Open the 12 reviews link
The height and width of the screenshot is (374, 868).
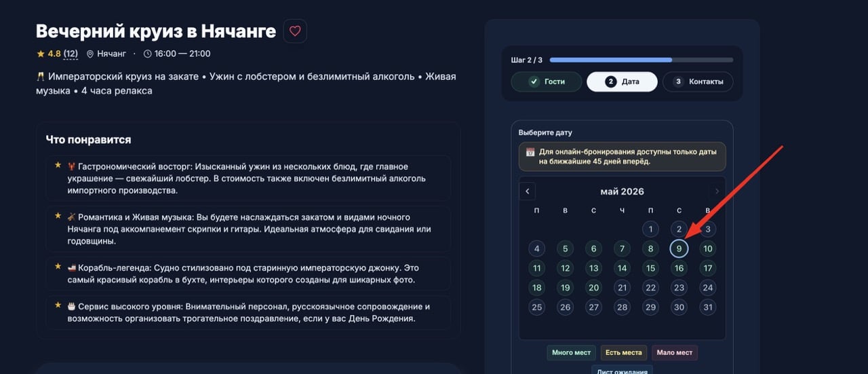(x=71, y=54)
